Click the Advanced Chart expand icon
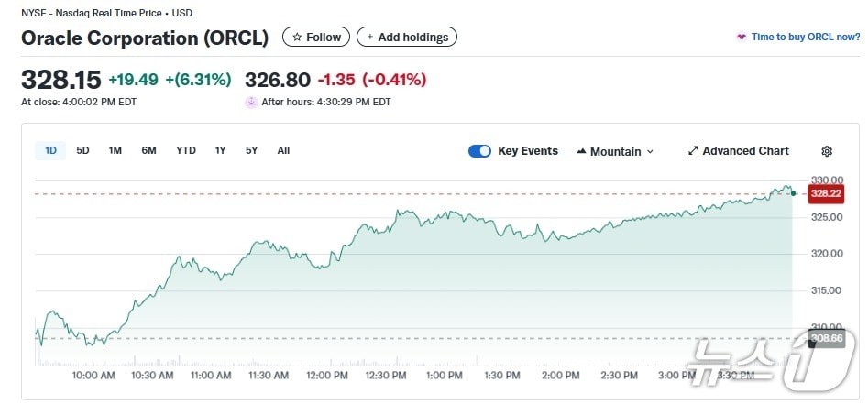This screenshot has height=404, width=868. coord(693,151)
